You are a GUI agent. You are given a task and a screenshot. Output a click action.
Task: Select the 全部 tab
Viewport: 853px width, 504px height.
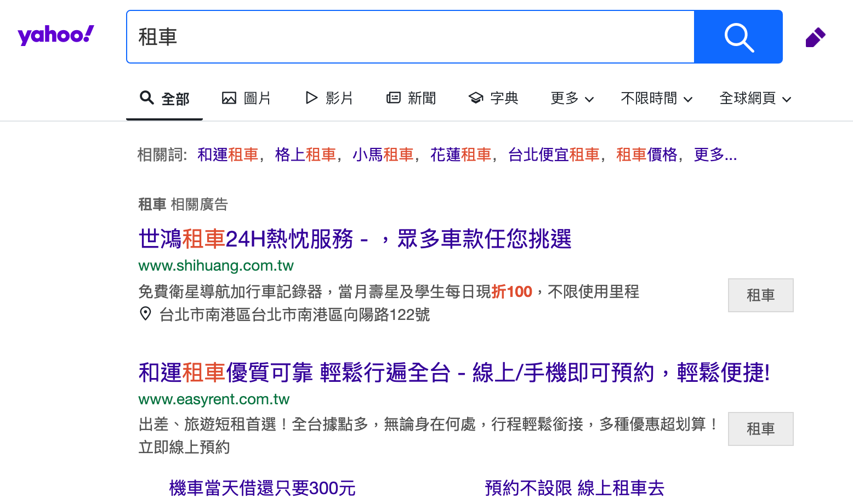pyautogui.click(x=164, y=99)
